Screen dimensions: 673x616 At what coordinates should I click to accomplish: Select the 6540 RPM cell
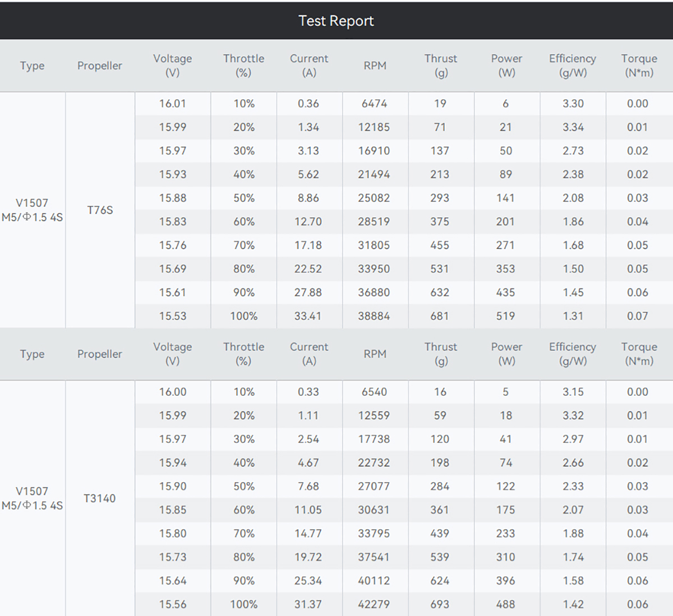(x=374, y=392)
